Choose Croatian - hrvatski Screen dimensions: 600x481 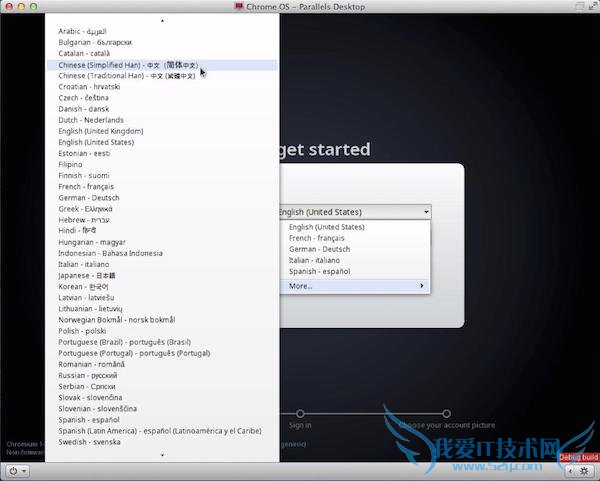161,87
